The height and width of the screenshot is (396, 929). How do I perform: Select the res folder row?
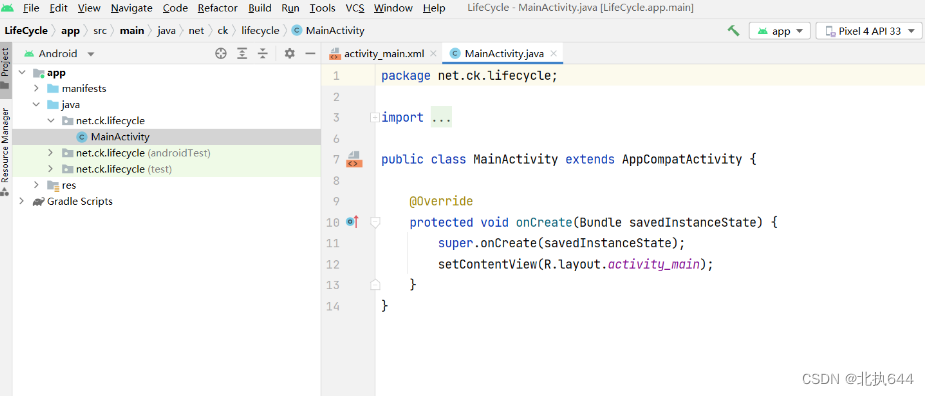pos(166,185)
